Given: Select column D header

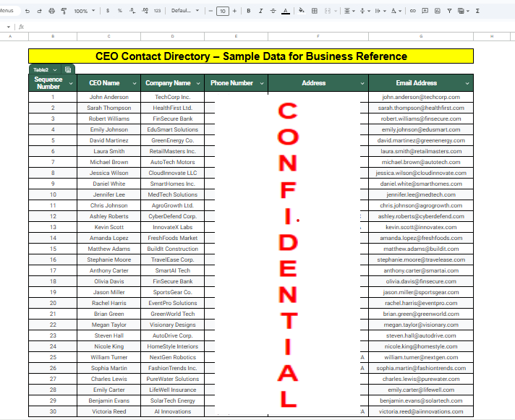Looking at the screenshot, I should (x=172, y=36).
